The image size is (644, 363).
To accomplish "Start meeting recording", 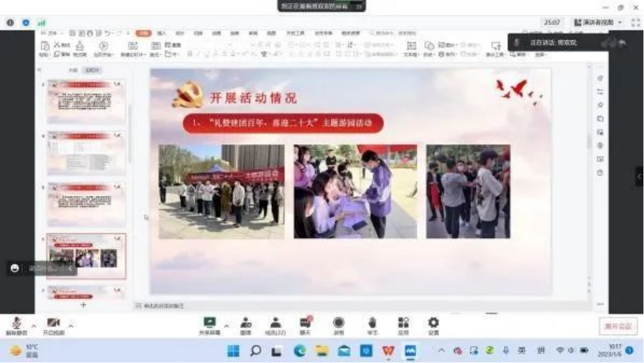I will [338, 325].
